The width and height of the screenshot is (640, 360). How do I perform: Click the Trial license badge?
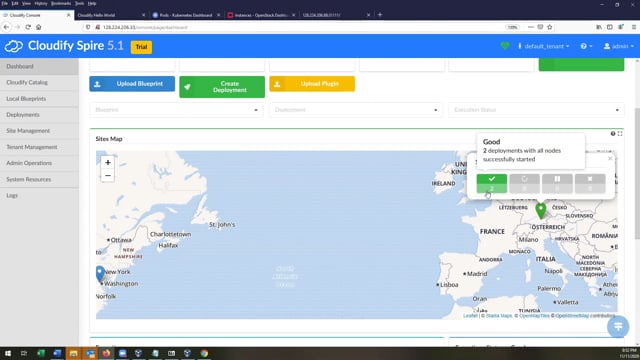[141, 47]
